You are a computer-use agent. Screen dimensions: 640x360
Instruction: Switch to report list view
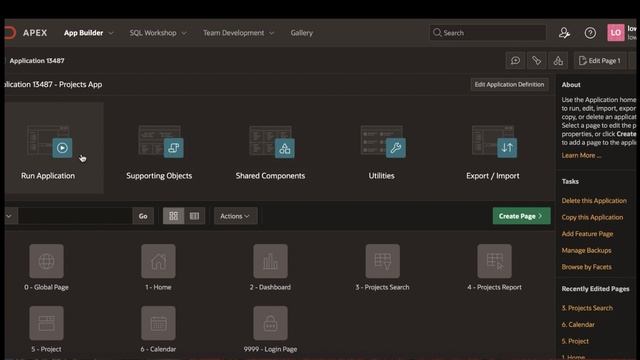[x=194, y=216]
